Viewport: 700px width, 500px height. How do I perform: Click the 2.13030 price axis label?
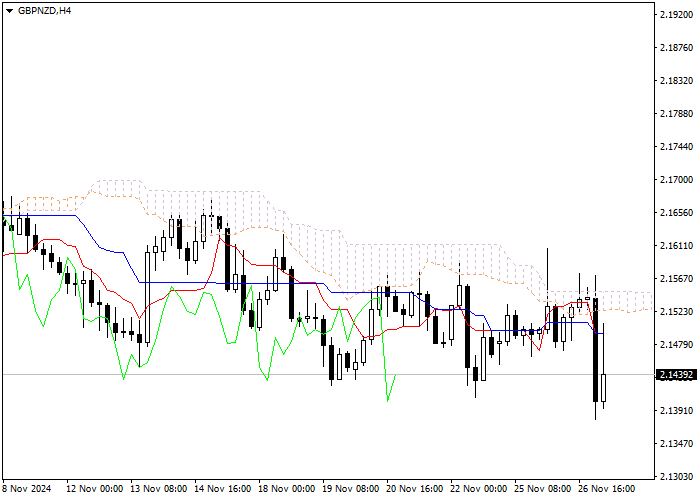[x=676, y=477]
